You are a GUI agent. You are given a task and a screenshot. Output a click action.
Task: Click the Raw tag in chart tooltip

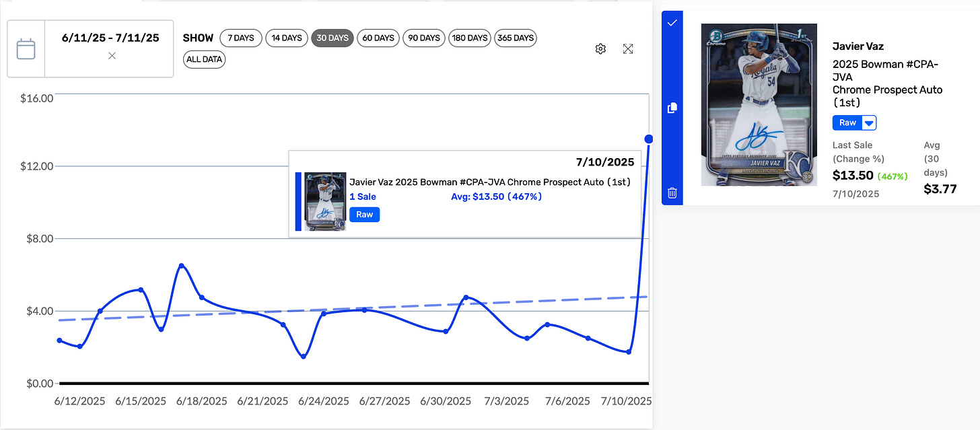[x=364, y=215]
